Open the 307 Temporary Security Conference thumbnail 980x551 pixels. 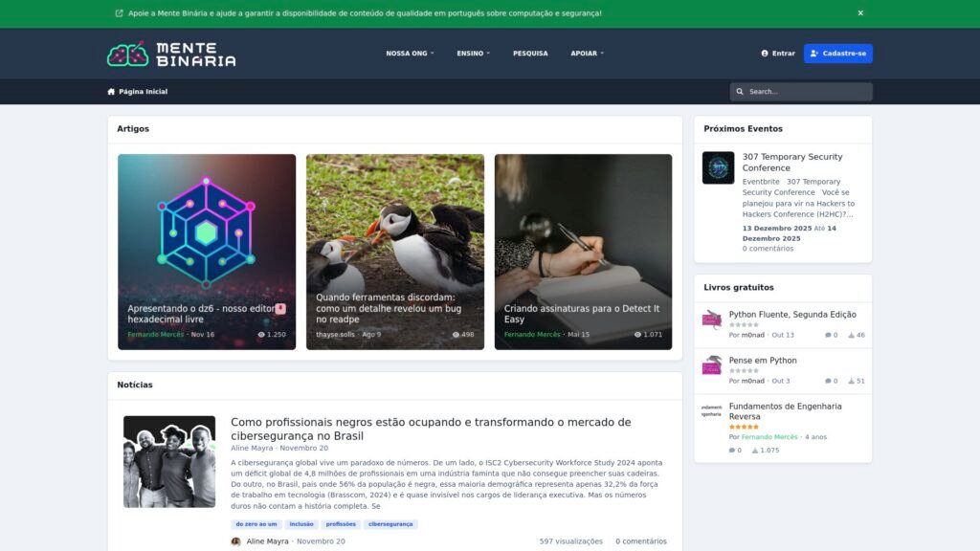coord(718,167)
